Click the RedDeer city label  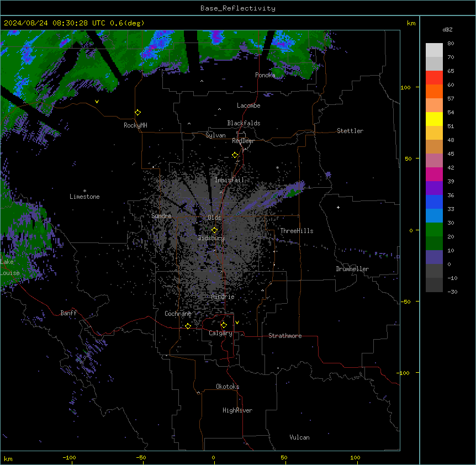244,141
